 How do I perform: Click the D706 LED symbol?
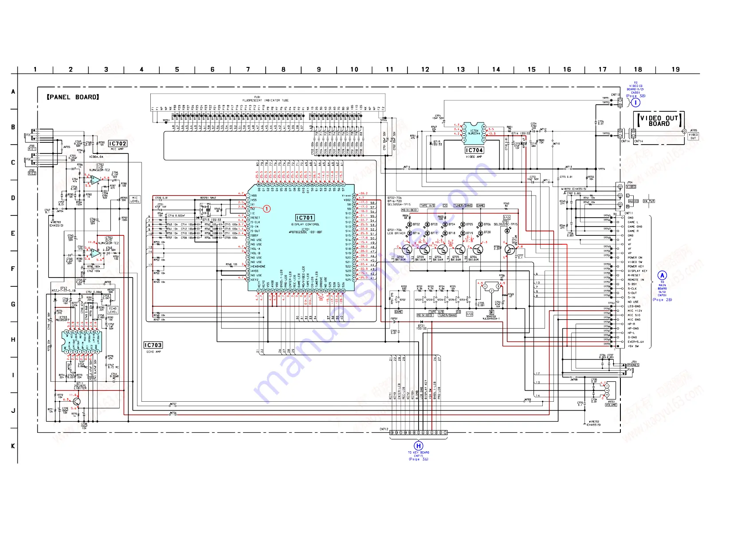tap(481, 225)
